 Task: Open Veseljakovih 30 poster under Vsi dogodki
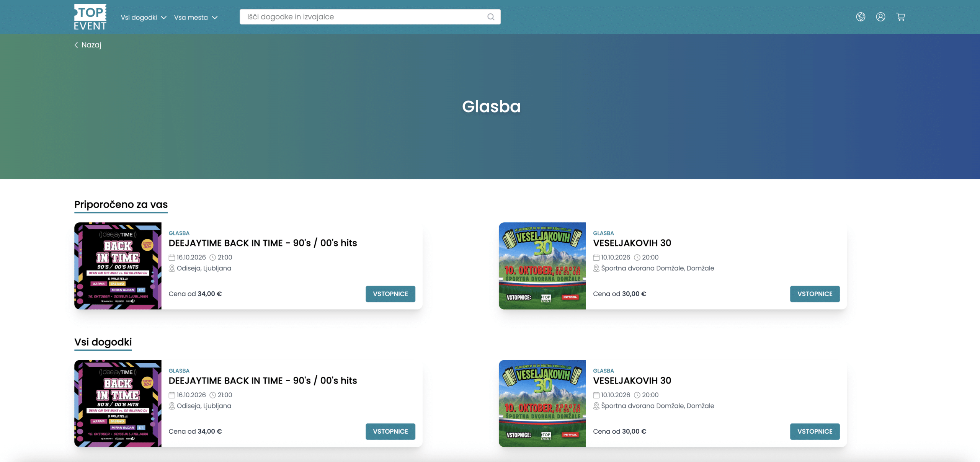click(x=542, y=403)
